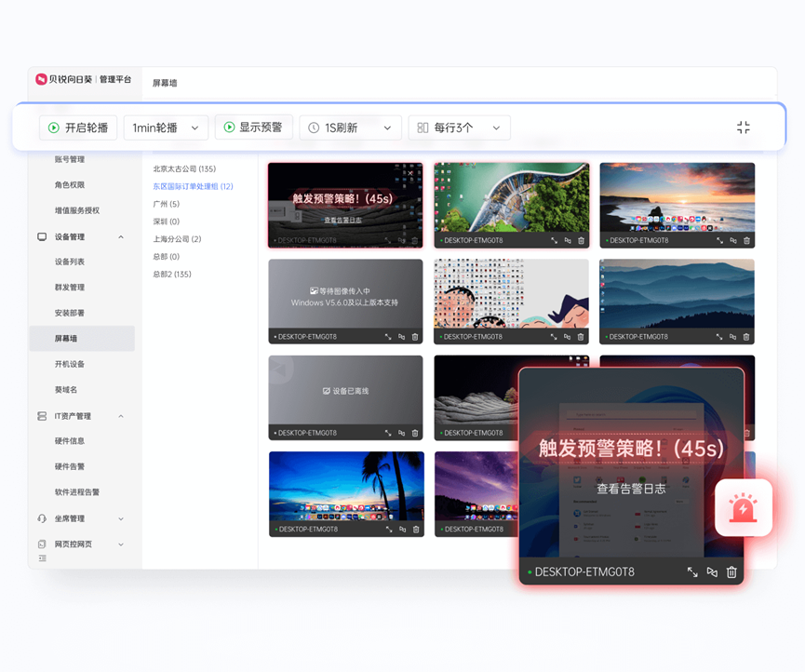Screen dimensions: 805x672
Task: Open the 1S刷新 refresh rate dropdown
Action: coord(350,127)
